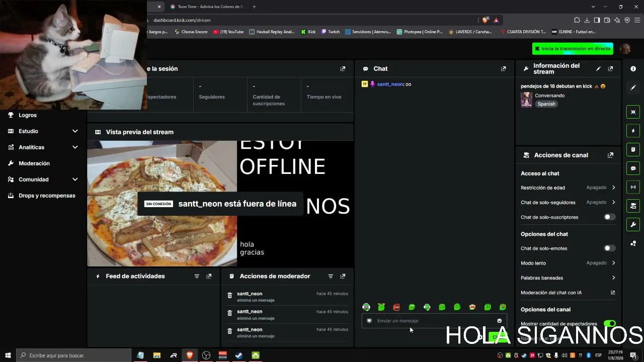The width and height of the screenshot is (644, 362).
Task: Open user profile avatar at top right
Action: coord(625,49)
